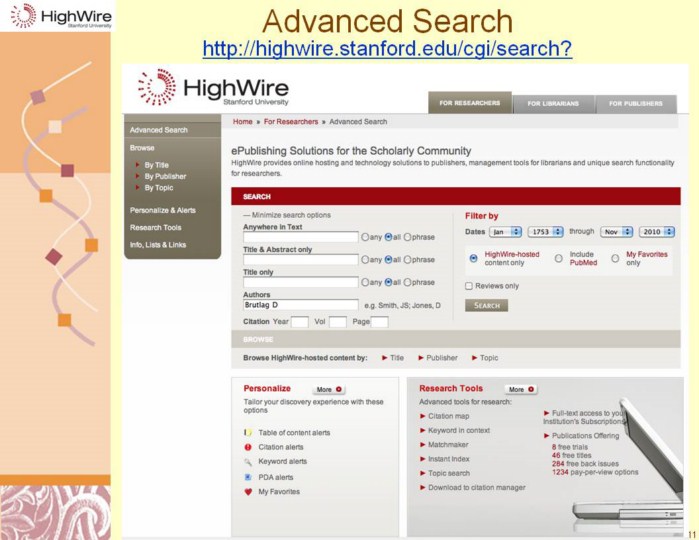The height and width of the screenshot is (540, 699).
Task: Click the HighWire logo in page header
Action: click(x=213, y=88)
